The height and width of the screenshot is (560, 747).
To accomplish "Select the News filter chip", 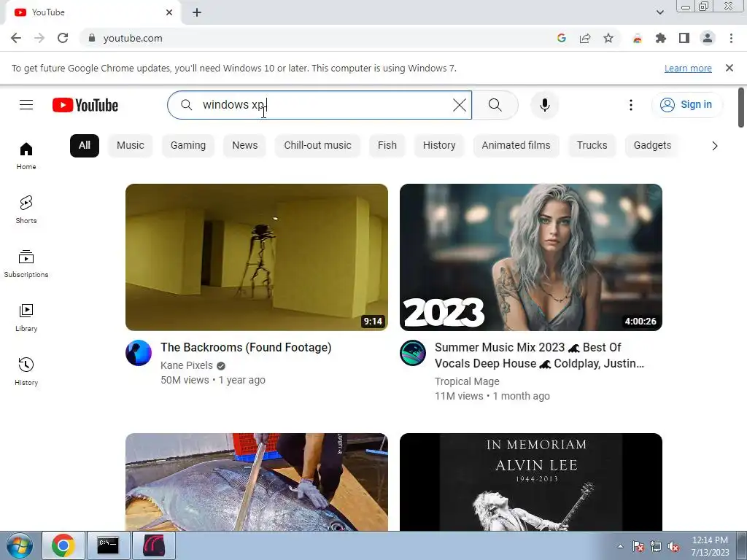I will pos(245,145).
